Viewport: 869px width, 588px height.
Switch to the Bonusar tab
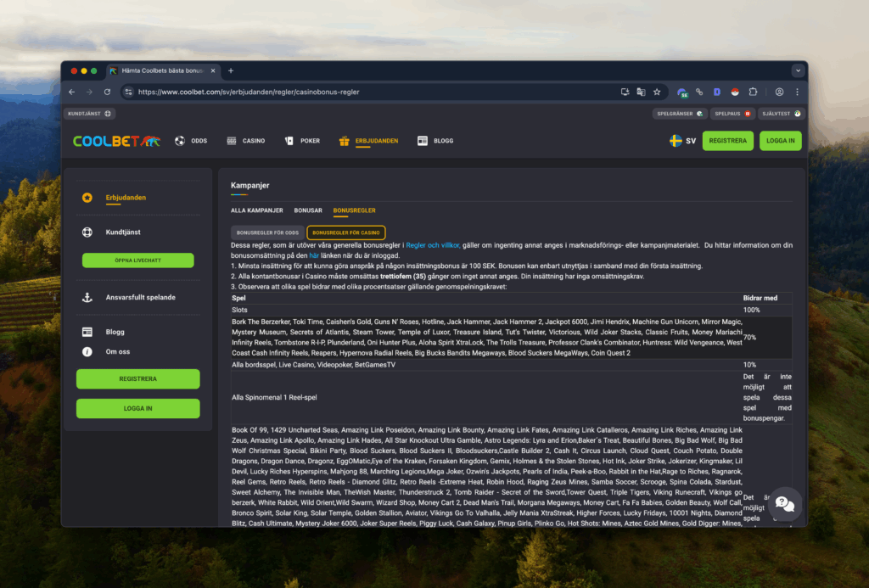tap(308, 210)
